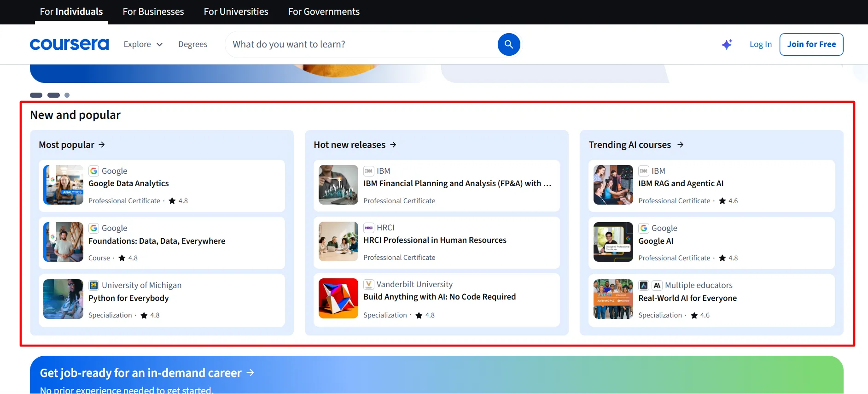
Task: Open Foundations: Data, Data, Everywhere title
Action: click(x=157, y=241)
